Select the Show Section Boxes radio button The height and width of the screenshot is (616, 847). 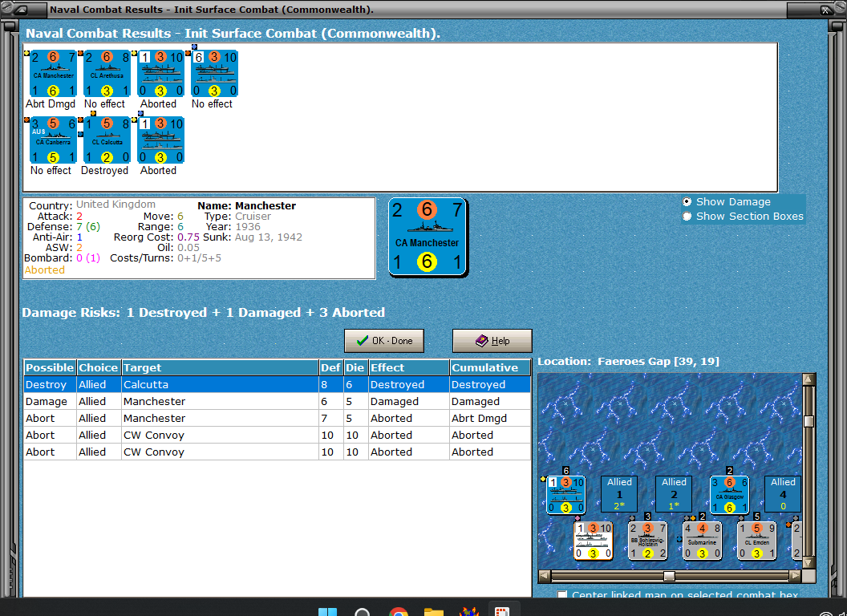(x=687, y=216)
